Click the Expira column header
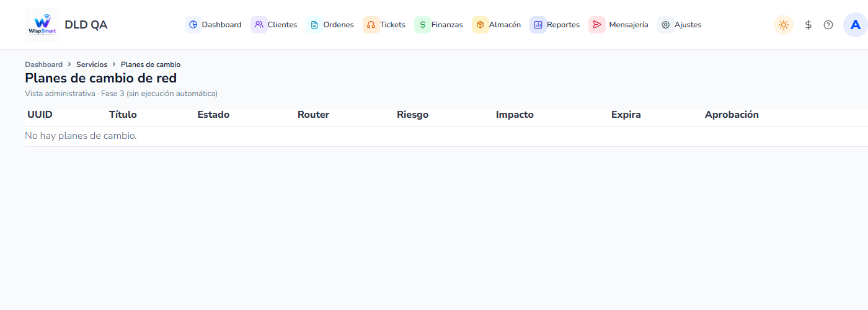The width and height of the screenshot is (868, 310). (x=626, y=115)
